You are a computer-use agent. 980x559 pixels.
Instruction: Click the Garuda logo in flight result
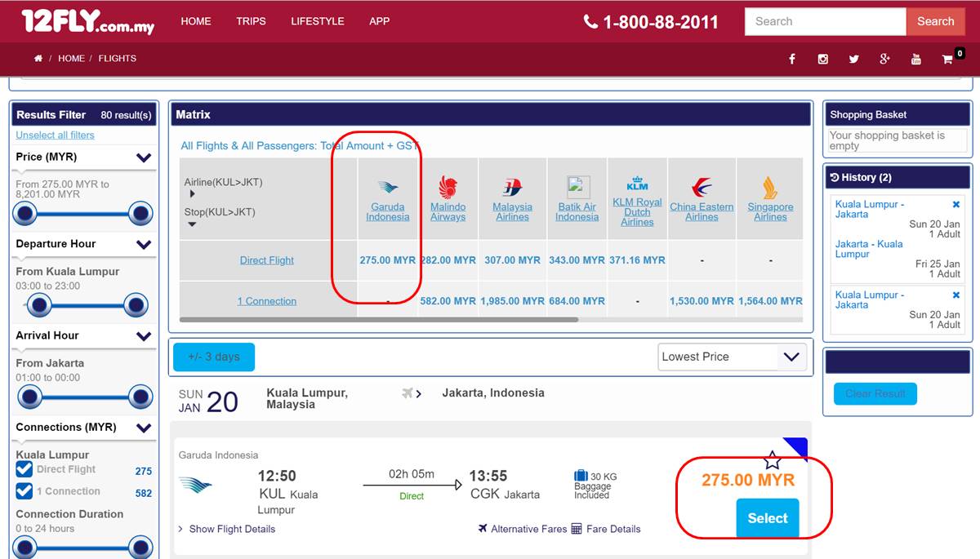(195, 486)
